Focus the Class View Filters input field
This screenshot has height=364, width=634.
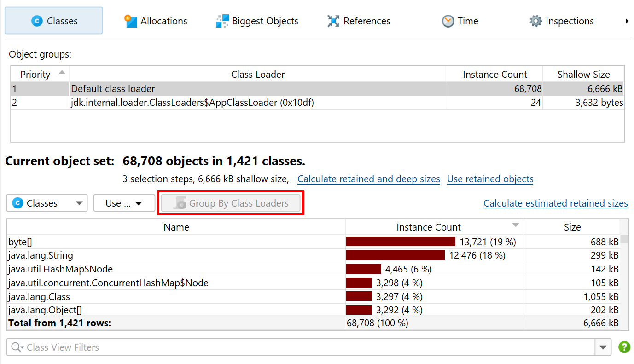point(301,347)
